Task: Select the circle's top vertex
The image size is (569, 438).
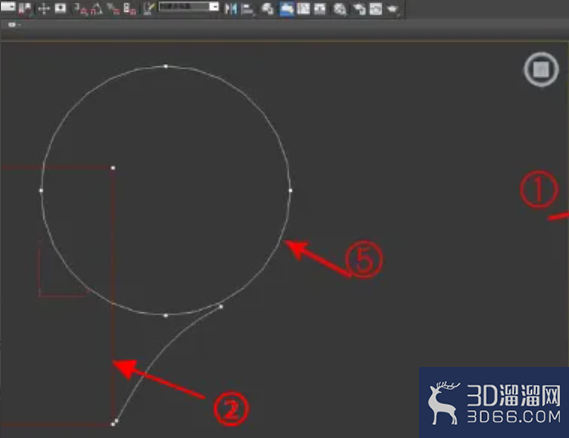Action: tap(166, 66)
